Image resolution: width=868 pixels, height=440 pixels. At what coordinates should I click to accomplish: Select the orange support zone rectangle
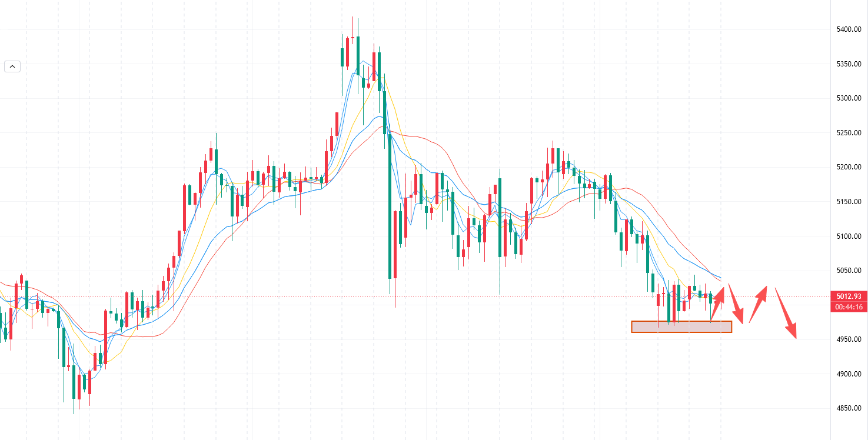coord(681,327)
